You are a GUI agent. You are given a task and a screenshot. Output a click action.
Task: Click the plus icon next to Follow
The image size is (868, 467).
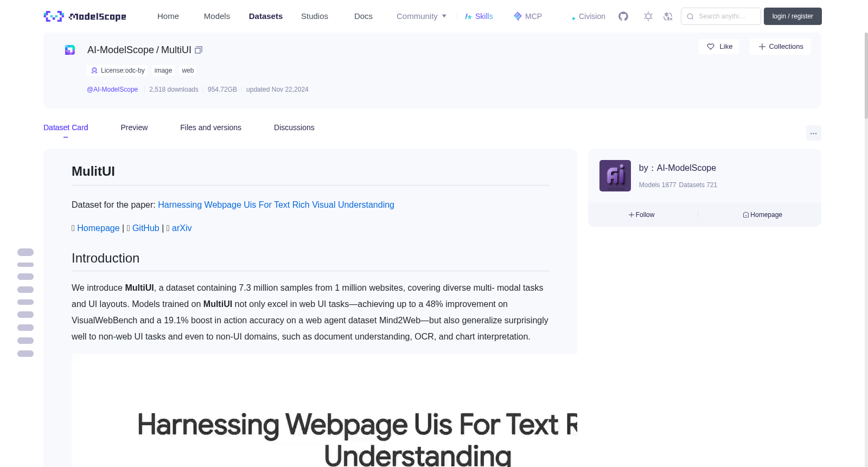point(631,215)
